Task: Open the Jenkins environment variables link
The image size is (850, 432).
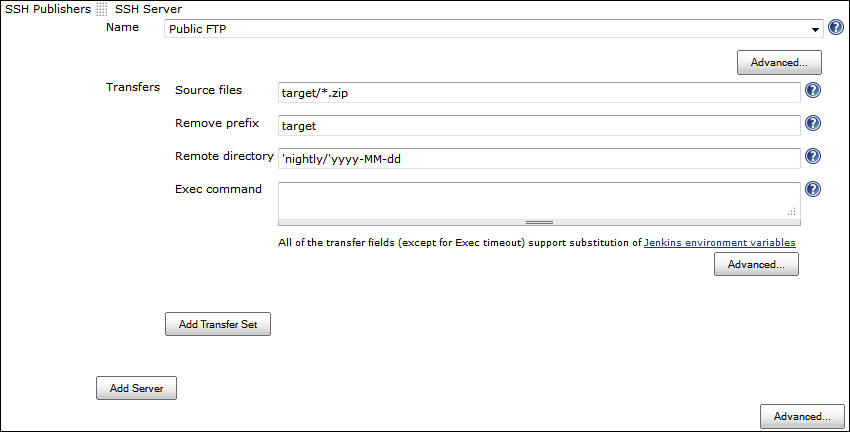Action: pos(720,242)
